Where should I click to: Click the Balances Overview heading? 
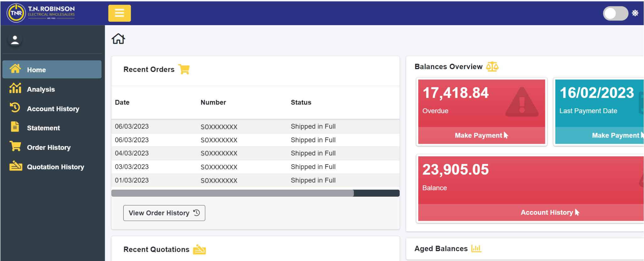coord(448,67)
